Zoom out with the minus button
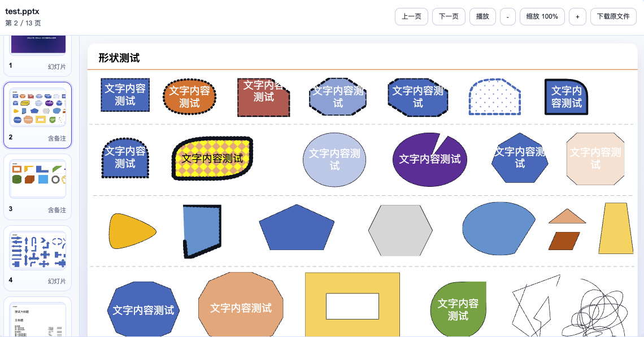The height and width of the screenshot is (337, 644). pyautogui.click(x=508, y=16)
